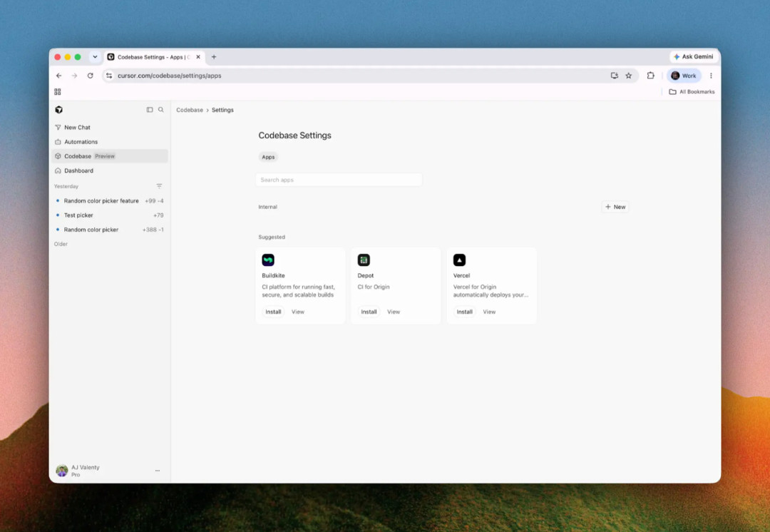The height and width of the screenshot is (532, 770).
Task: Open the sidebar search icon
Action: pos(161,110)
